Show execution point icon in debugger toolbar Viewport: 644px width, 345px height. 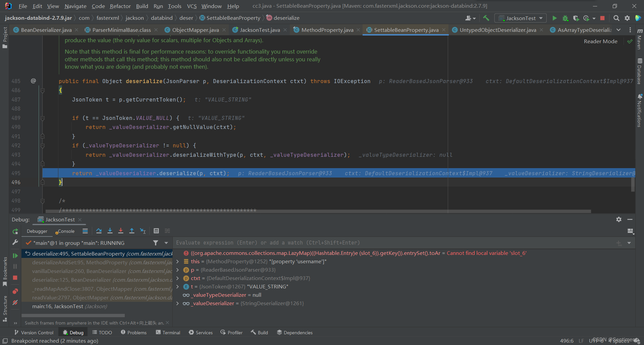tap(85, 231)
